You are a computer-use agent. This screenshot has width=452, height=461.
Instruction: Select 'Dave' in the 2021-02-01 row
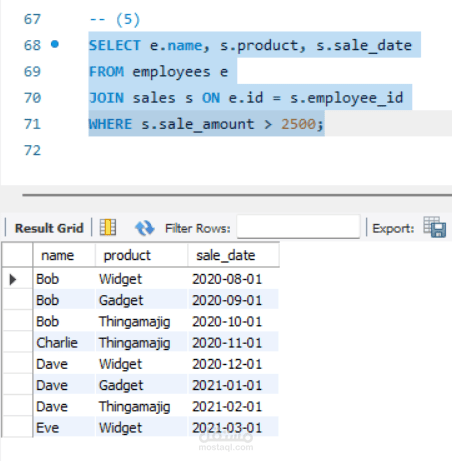pos(64,407)
